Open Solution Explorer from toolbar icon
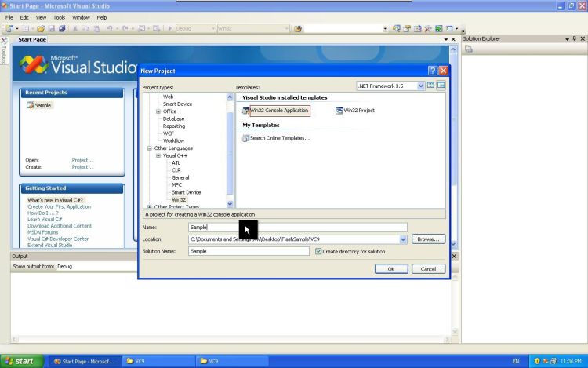The height and width of the screenshot is (368, 588). (397, 28)
